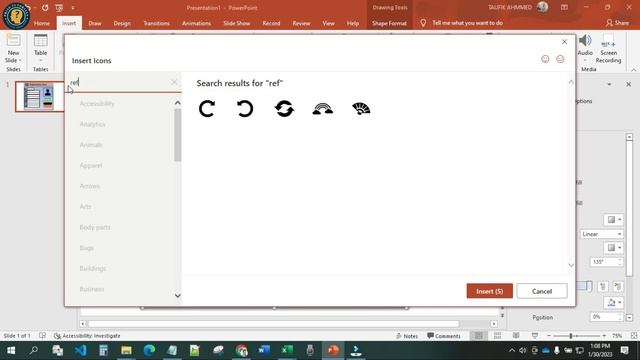Select the clockwise reload arrow icon
The height and width of the screenshot is (360, 640).
pos(207,109)
